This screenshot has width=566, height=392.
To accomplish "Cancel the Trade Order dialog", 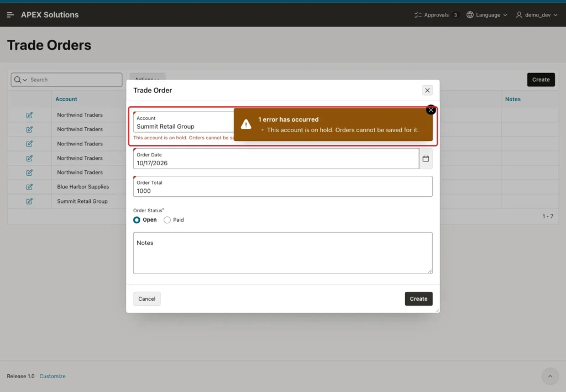I will coord(147,299).
